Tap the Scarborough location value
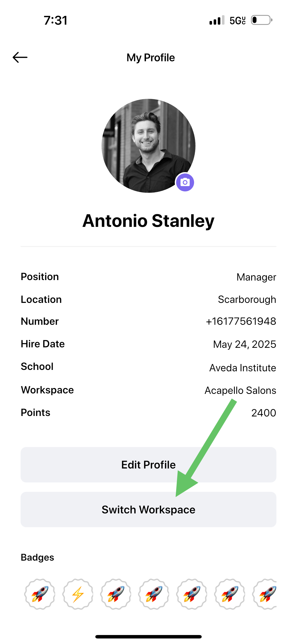 pos(247,299)
